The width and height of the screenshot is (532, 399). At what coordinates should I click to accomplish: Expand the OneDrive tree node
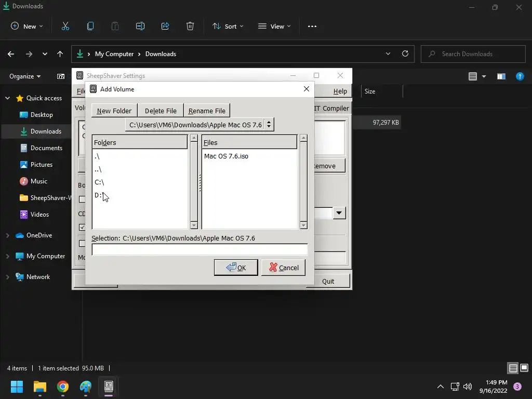coord(7,235)
